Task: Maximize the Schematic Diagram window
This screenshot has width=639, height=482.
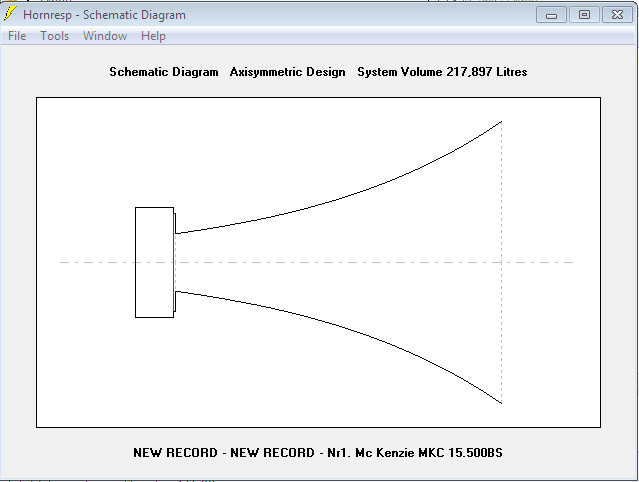Action: tap(584, 15)
